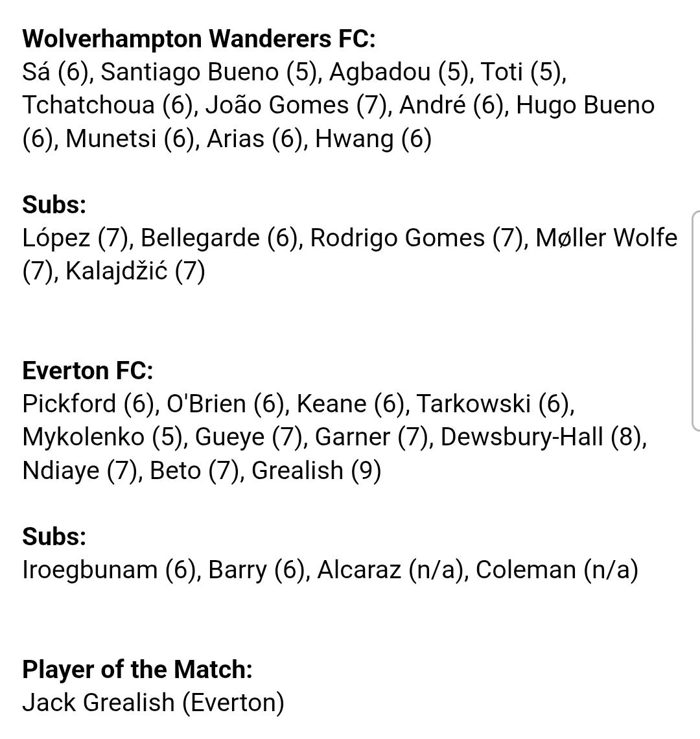The width and height of the screenshot is (700, 739).
Task: Click the Wolverhampton Wanderers FC heading
Action: pyautogui.click(x=199, y=38)
